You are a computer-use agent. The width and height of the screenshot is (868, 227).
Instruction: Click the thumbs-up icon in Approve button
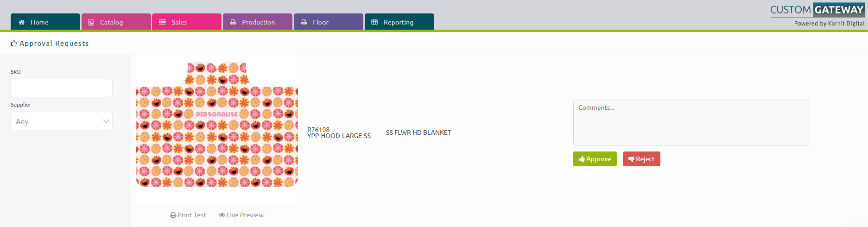tap(582, 159)
